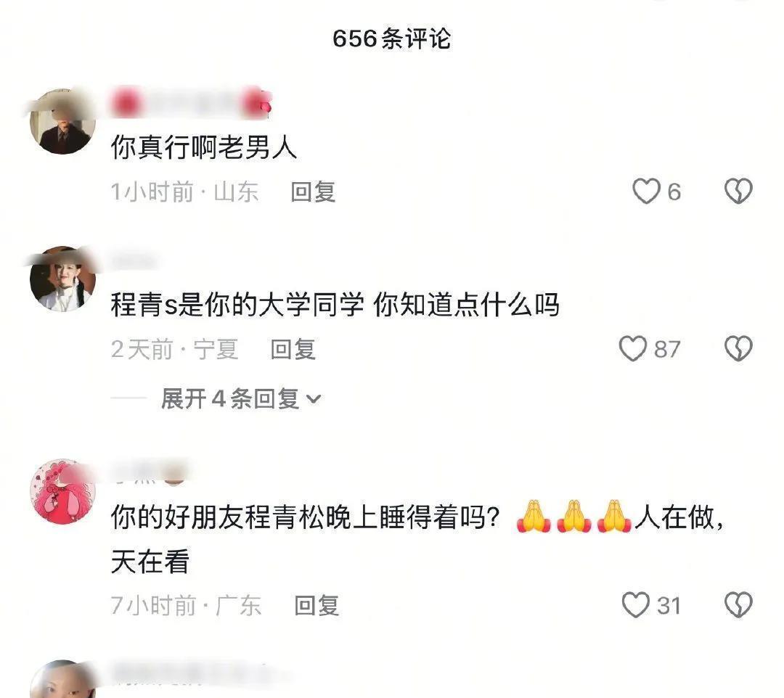Screen dimensions: 784x698
Task: Dislike the Shandong comment with broken heart
Action: (x=738, y=192)
